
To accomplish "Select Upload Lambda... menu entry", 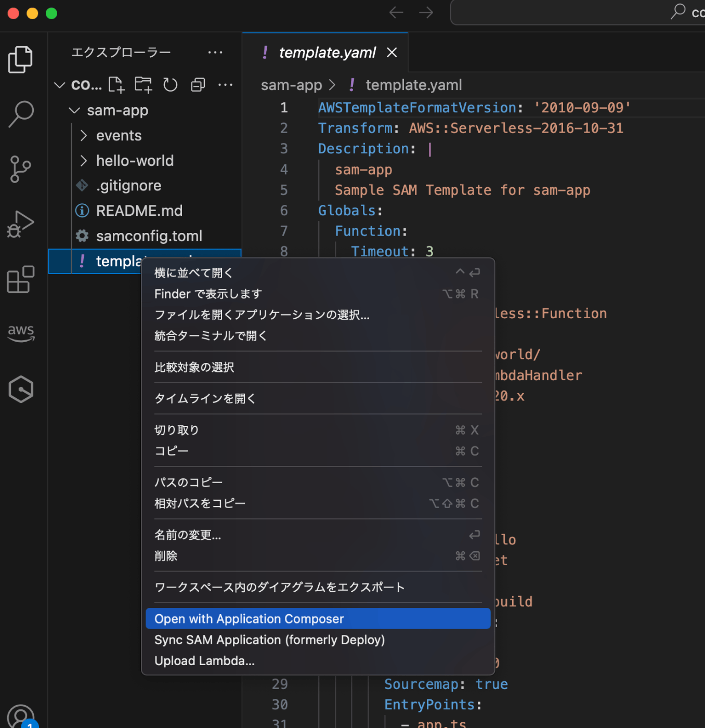I will tap(318, 661).
